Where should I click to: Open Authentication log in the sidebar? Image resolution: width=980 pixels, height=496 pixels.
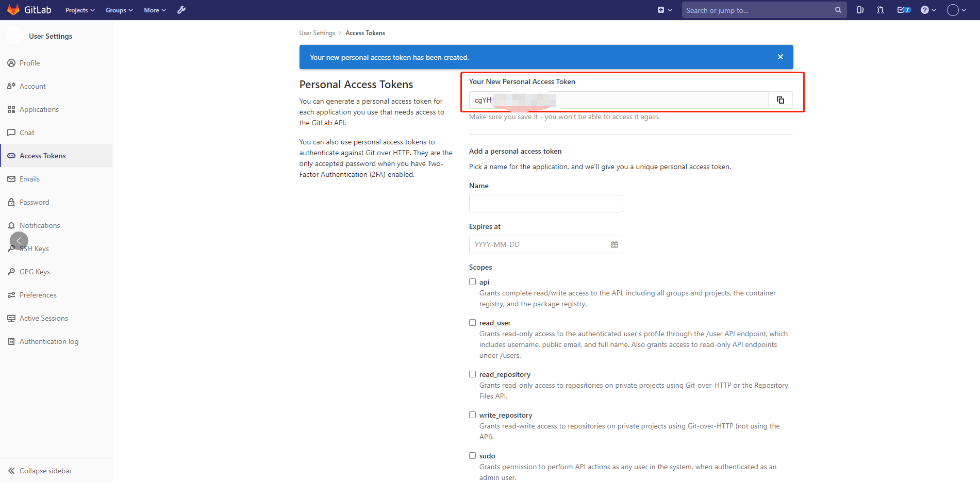point(56,341)
